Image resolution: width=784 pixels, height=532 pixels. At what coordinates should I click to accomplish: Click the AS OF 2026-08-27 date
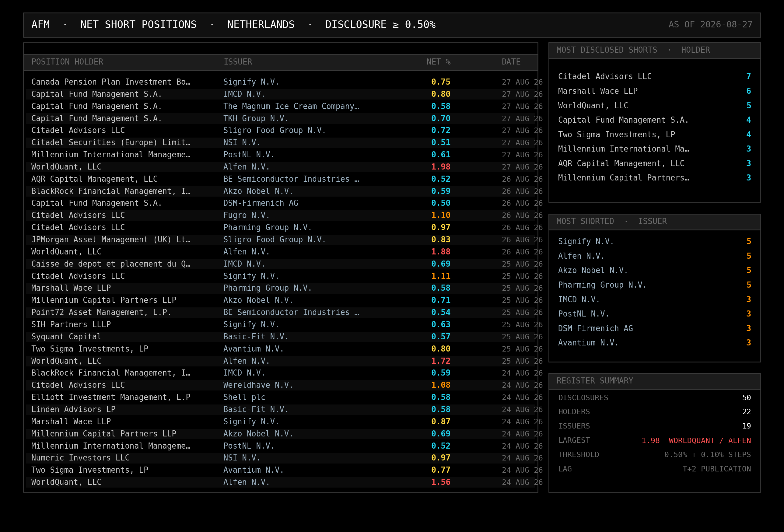(x=710, y=25)
